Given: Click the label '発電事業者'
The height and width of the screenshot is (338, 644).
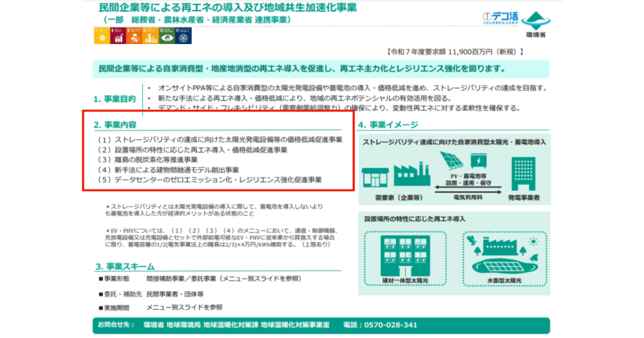Looking at the screenshot, I should [x=524, y=198].
